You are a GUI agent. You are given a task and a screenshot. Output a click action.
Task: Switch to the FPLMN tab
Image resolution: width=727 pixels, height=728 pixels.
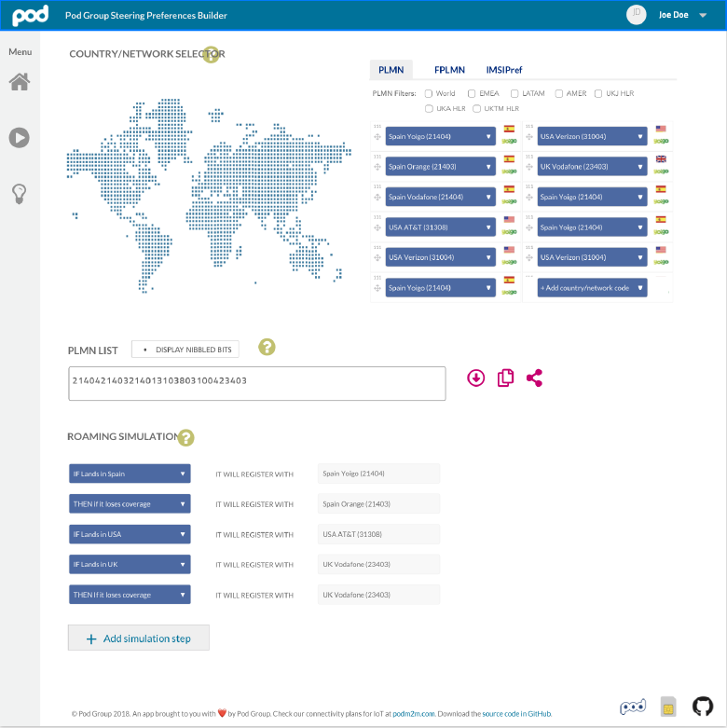(x=449, y=70)
